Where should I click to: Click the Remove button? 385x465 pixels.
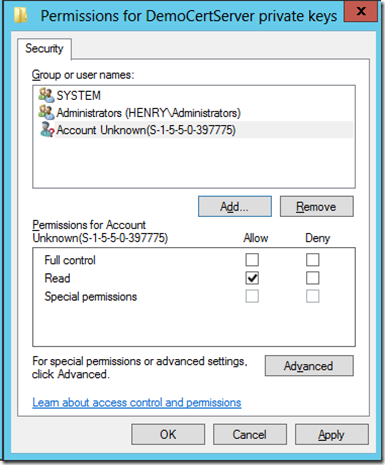click(316, 206)
